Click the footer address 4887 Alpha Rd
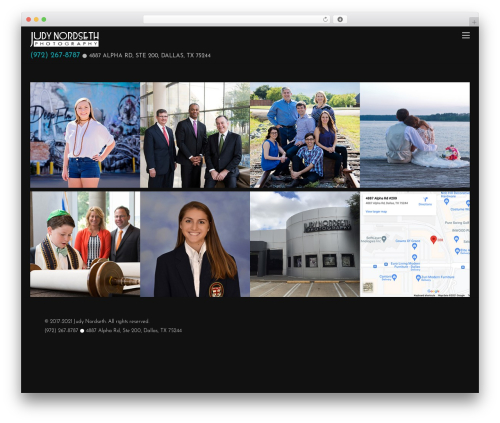This screenshot has width=500, height=423. pos(134,330)
